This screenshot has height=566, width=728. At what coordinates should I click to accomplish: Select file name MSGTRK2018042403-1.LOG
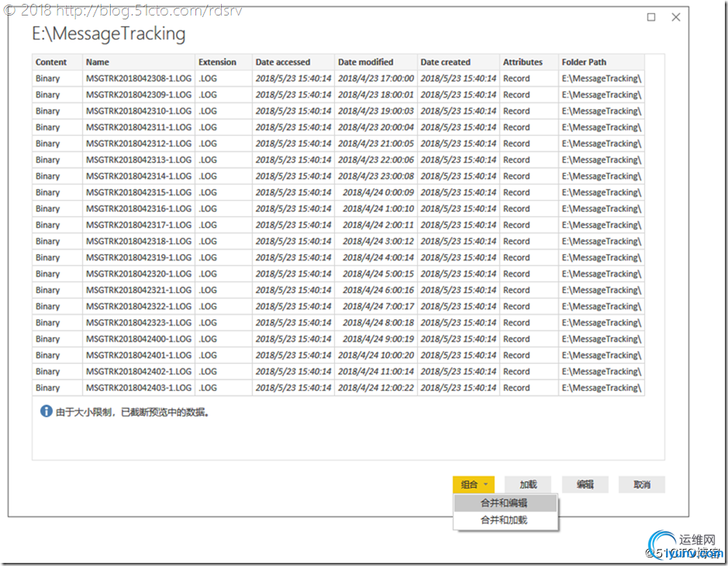point(138,388)
